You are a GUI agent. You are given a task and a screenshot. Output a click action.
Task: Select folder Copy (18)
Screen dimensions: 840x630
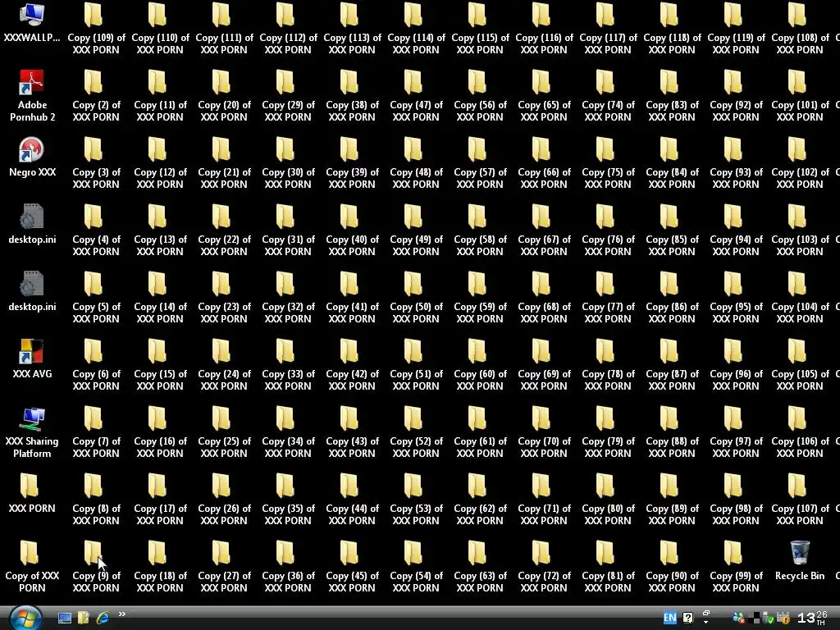(x=160, y=567)
